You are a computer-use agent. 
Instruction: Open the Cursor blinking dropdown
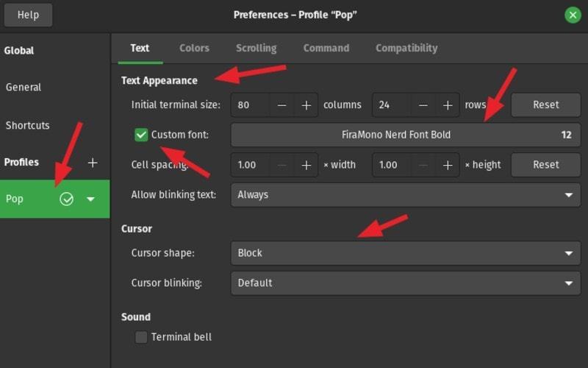405,283
